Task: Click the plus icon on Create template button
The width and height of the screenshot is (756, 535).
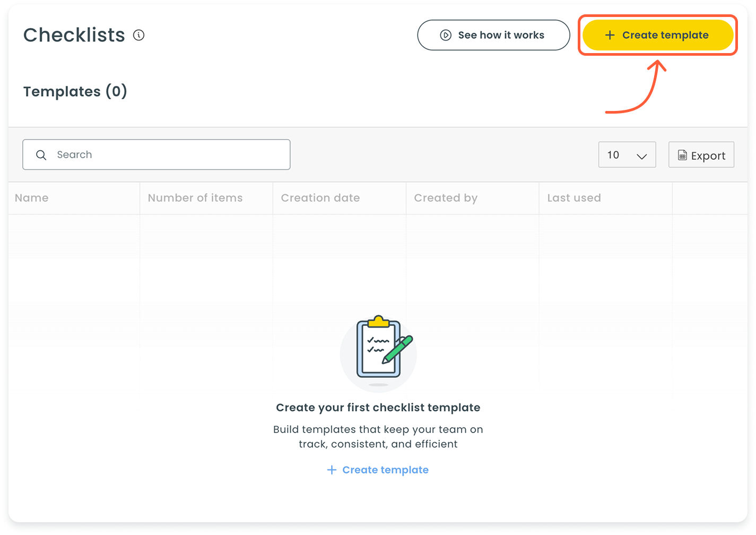Action: [x=610, y=34]
